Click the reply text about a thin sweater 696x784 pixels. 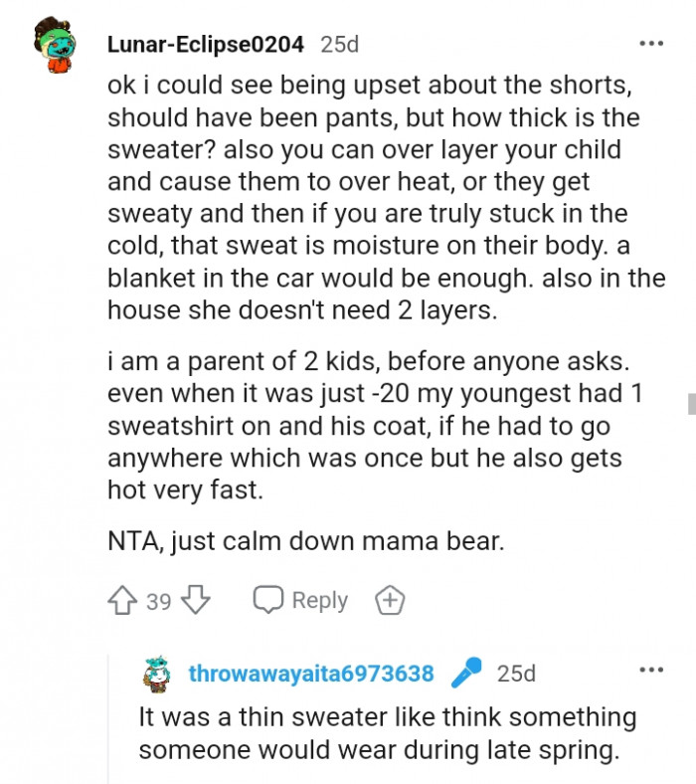coord(388,733)
